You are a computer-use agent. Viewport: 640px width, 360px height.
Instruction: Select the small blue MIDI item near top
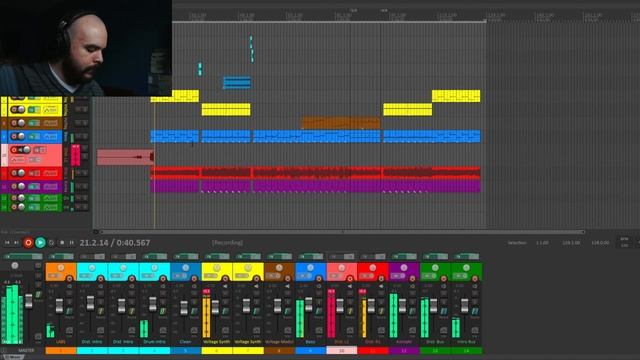(x=237, y=82)
